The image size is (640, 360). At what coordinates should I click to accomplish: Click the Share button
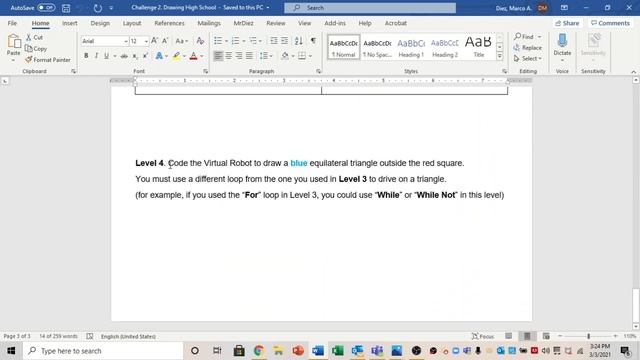pos(567,23)
